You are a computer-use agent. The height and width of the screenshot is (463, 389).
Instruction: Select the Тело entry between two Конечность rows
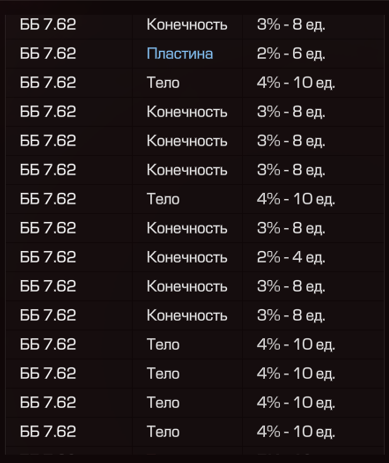(x=163, y=199)
